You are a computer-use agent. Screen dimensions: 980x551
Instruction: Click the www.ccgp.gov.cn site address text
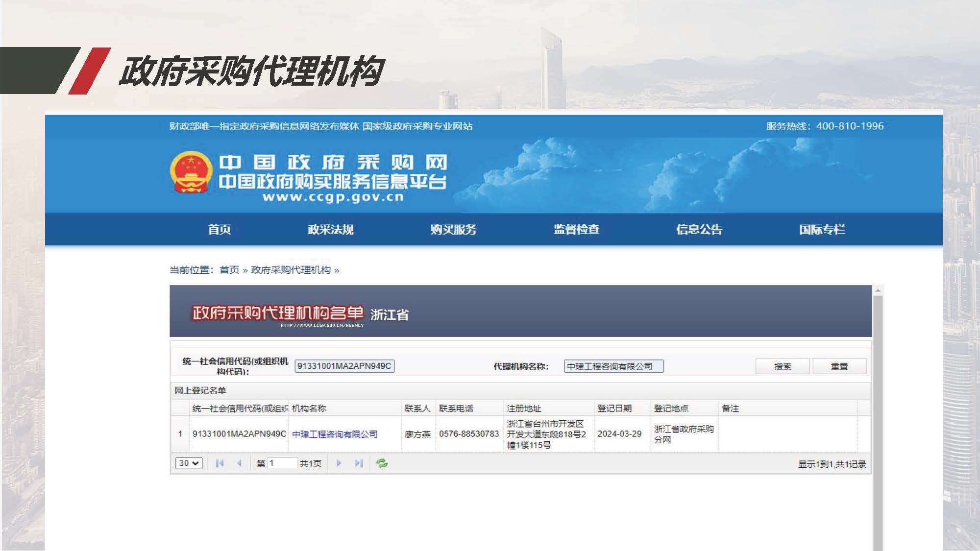pyautogui.click(x=333, y=197)
